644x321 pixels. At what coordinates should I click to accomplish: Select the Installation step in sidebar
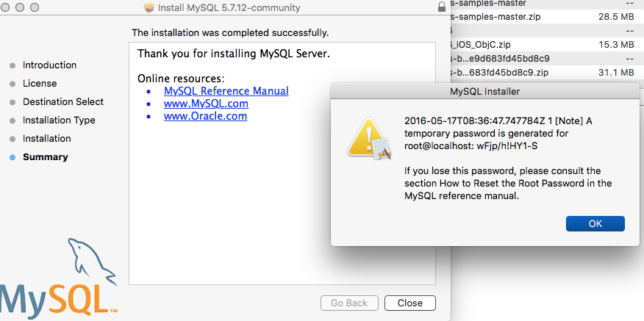(x=47, y=139)
